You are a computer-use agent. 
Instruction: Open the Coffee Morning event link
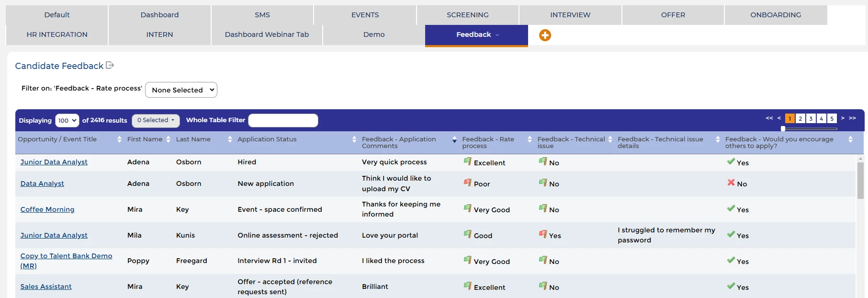click(x=47, y=209)
